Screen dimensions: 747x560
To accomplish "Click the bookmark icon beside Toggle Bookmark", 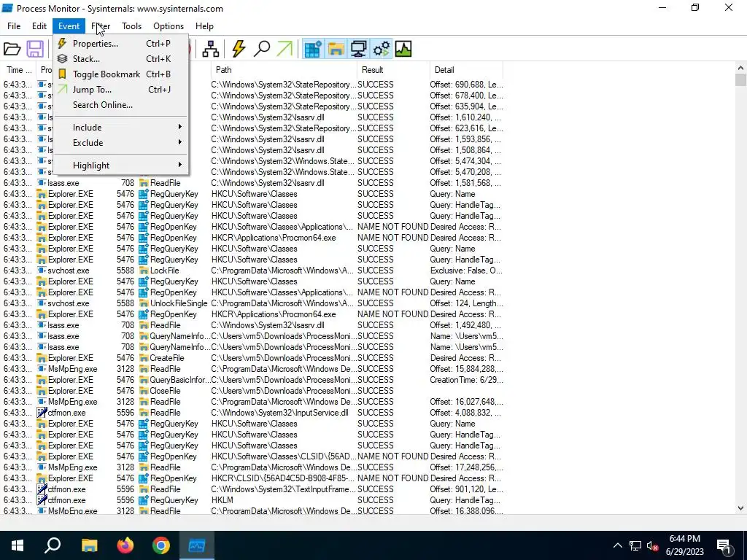I will click(x=63, y=74).
